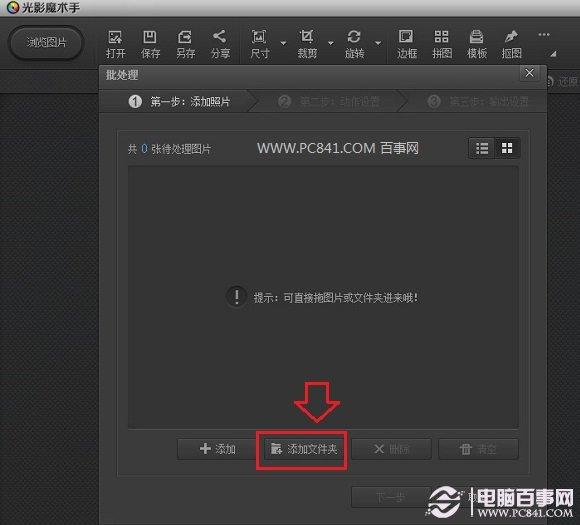Select step two 动作设置 tab
Viewport: 580px width, 525px height.
pyautogui.click(x=329, y=101)
